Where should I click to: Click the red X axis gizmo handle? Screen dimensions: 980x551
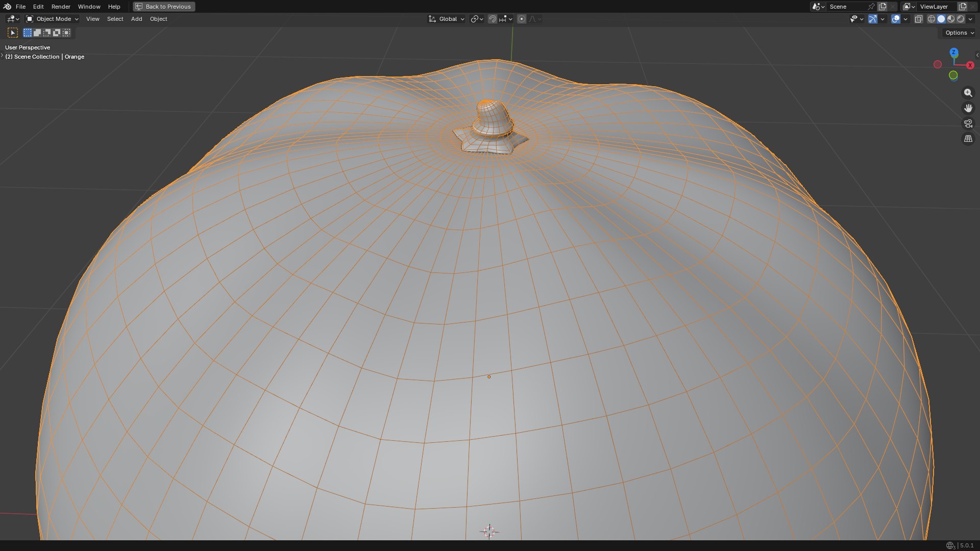pyautogui.click(x=970, y=65)
